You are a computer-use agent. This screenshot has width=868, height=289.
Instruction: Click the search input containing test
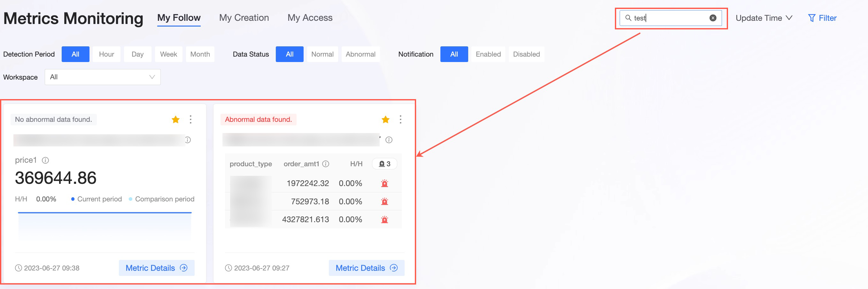click(670, 18)
